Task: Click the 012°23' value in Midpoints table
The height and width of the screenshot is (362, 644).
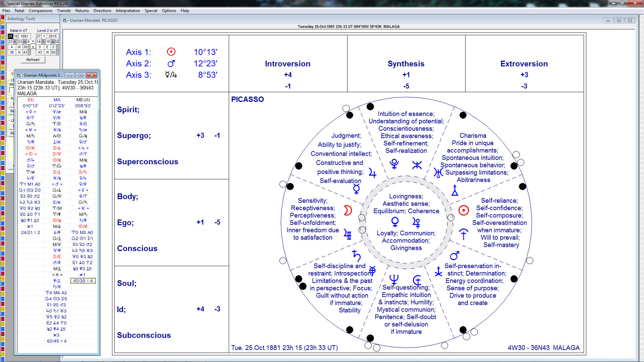Action: [57, 106]
